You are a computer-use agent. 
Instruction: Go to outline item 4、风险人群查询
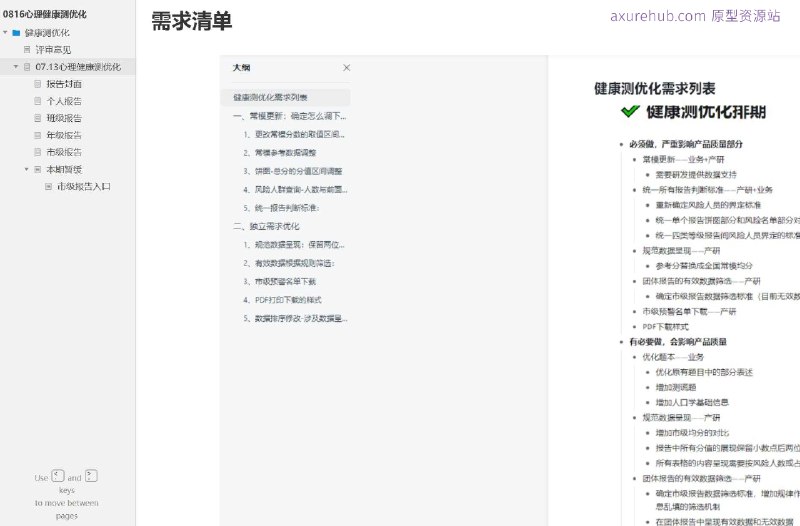(295, 189)
